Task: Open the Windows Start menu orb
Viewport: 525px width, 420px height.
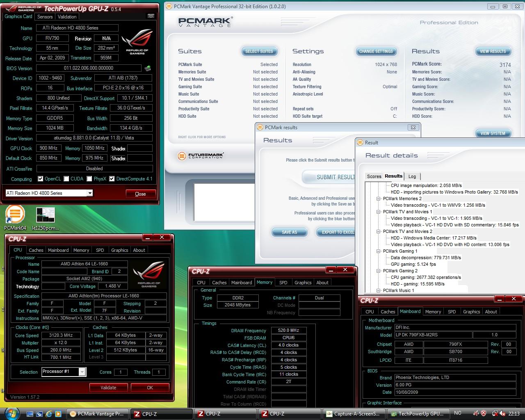Action: [x=11, y=413]
